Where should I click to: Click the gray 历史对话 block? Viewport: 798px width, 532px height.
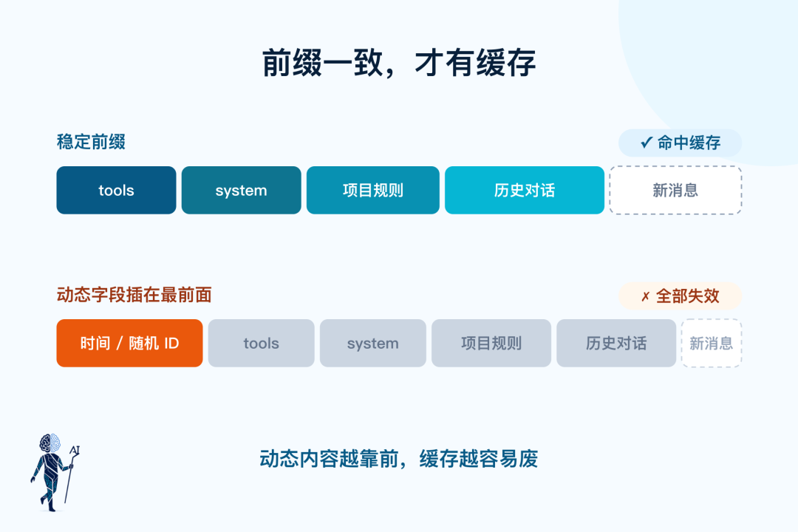(x=615, y=343)
